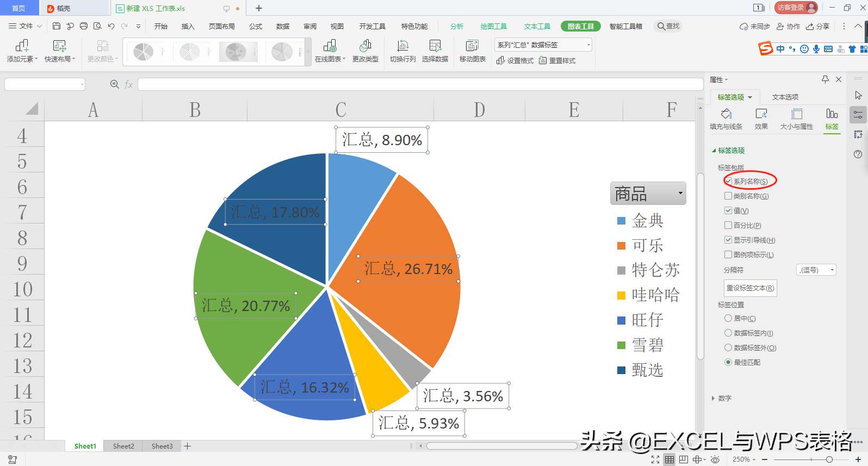868x466 pixels.
Task: Open the Page Layout (页面布局) tab
Action: [x=222, y=26]
